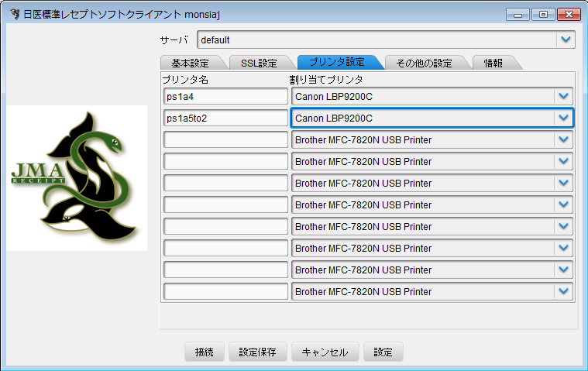Click the fourth row empty printer name field

click(225, 162)
